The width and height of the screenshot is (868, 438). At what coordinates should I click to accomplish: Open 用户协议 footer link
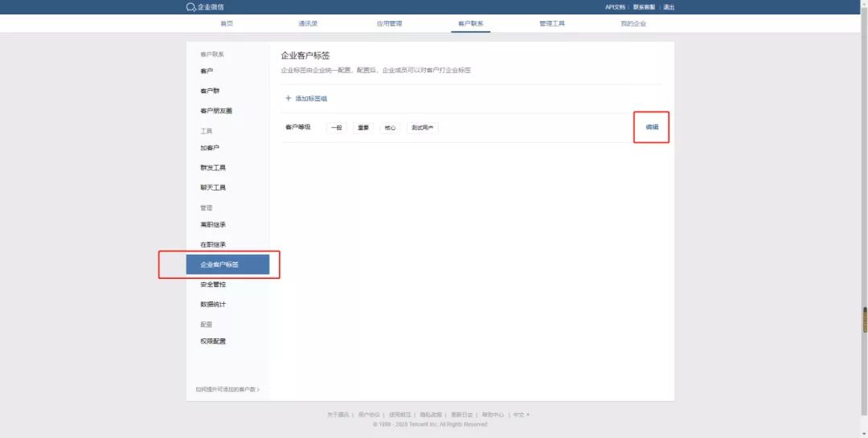(x=369, y=415)
